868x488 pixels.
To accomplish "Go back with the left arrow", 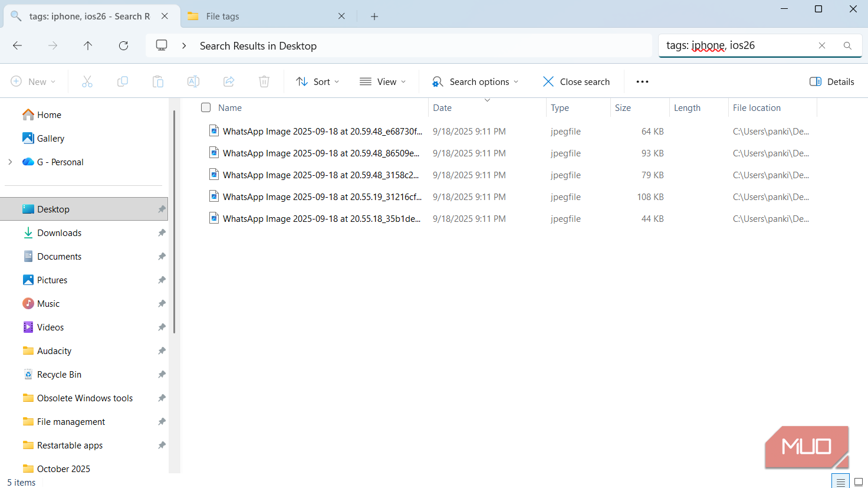I will point(18,45).
